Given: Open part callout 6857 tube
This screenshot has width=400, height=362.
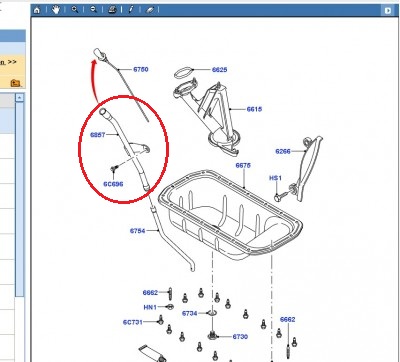Looking at the screenshot, I should click(98, 135).
